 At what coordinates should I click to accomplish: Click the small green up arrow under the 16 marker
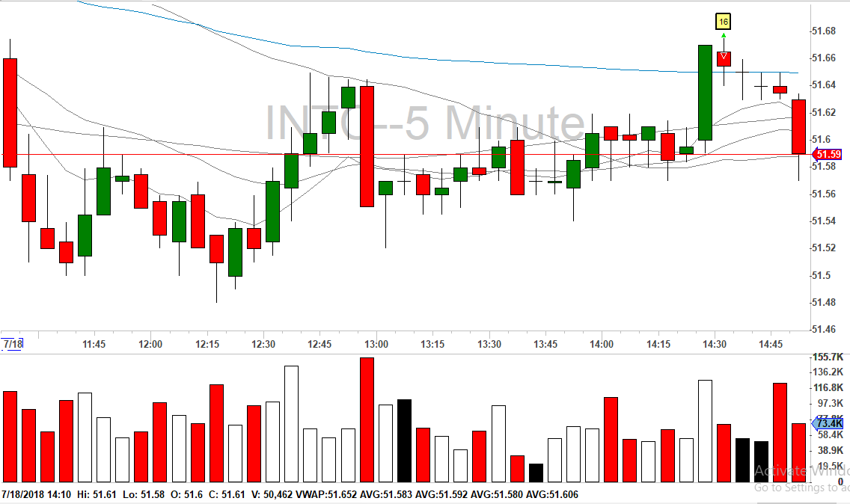[724, 35]
